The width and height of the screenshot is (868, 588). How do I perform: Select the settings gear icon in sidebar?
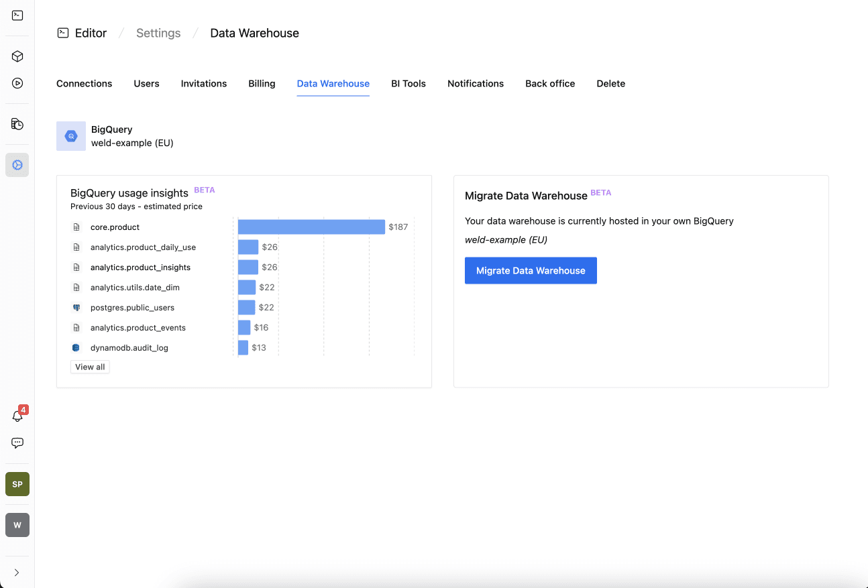(17, 165)
